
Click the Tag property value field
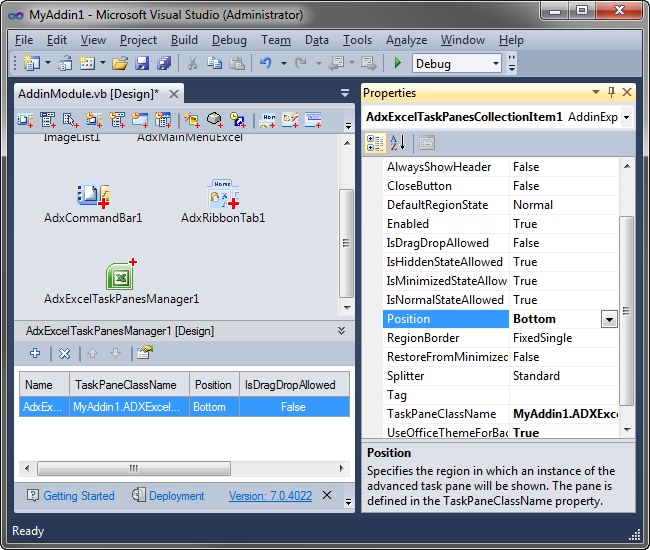click(563, 395)
